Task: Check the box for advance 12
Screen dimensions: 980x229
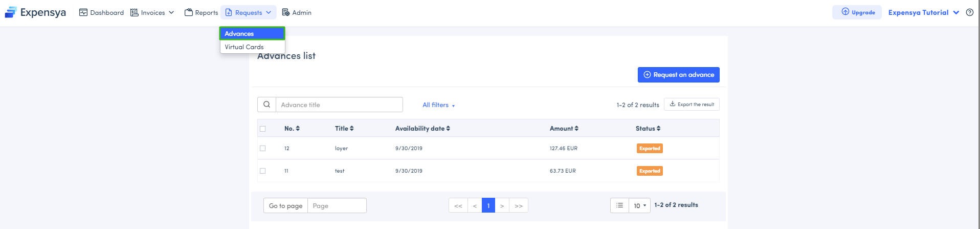Action: (263, 148)
